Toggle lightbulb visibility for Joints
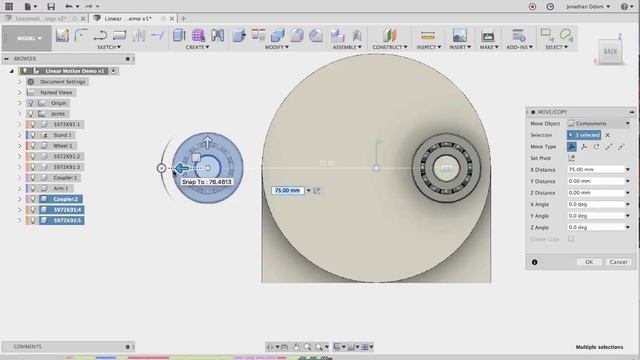640x360 pixels. pyautogui.click(x=31, y=113)
